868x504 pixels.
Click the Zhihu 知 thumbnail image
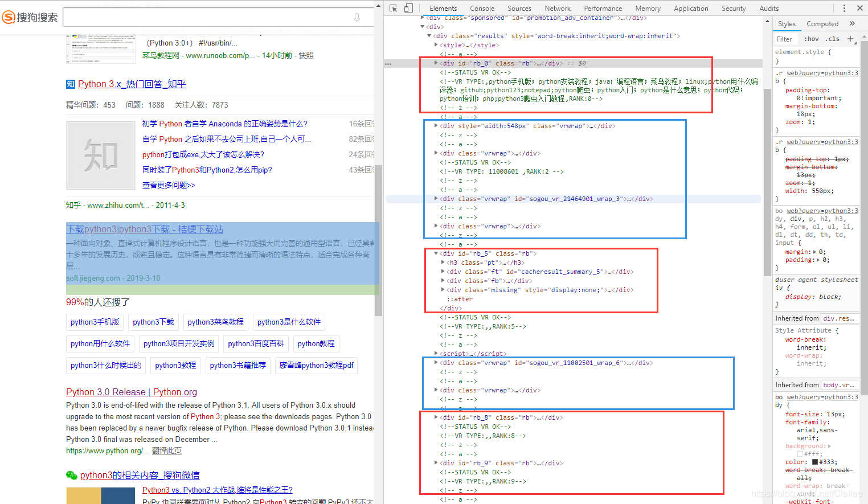click(x=101, y=155)
